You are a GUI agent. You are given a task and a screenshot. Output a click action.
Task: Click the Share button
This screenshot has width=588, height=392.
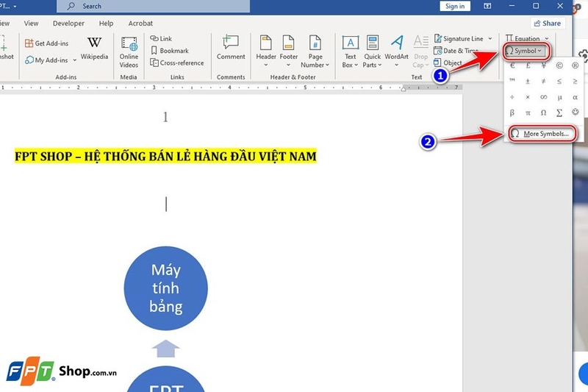click(548, 24)
